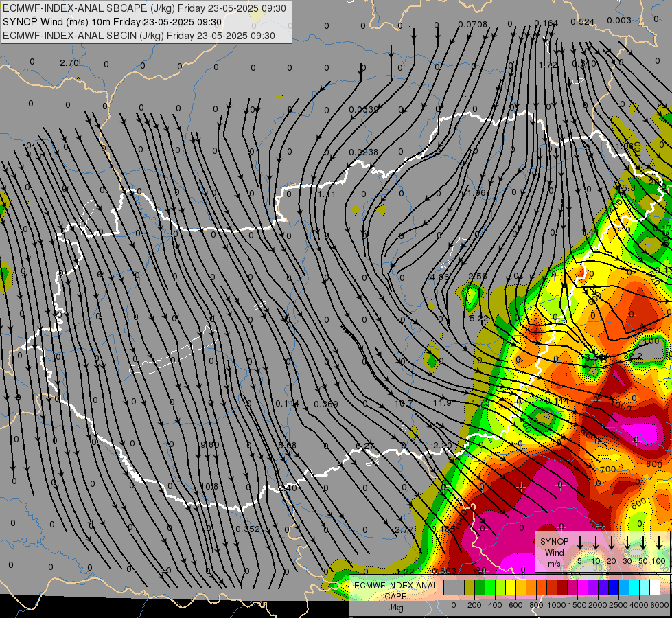Click the 2.56 value on the map
672x618 pixels.
478,276
